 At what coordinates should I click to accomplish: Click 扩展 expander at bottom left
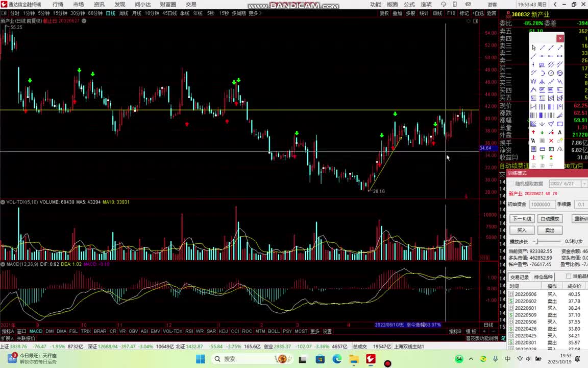click(x=7, y=338)
